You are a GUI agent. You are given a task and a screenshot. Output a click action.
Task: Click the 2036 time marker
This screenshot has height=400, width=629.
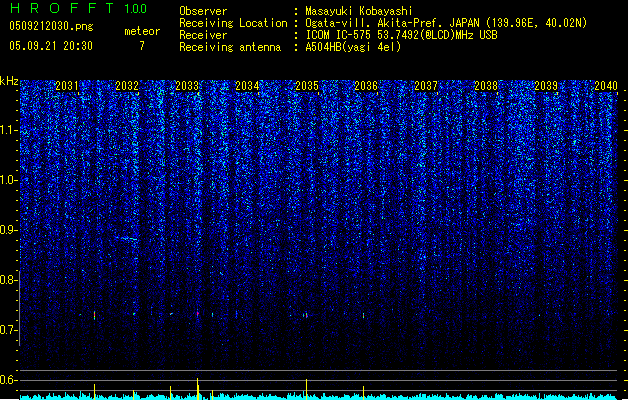366,86
